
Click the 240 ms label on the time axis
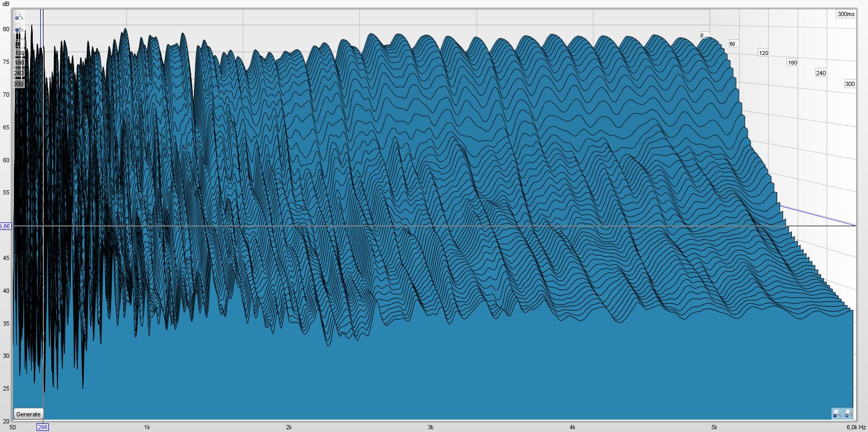pos(821,73)
